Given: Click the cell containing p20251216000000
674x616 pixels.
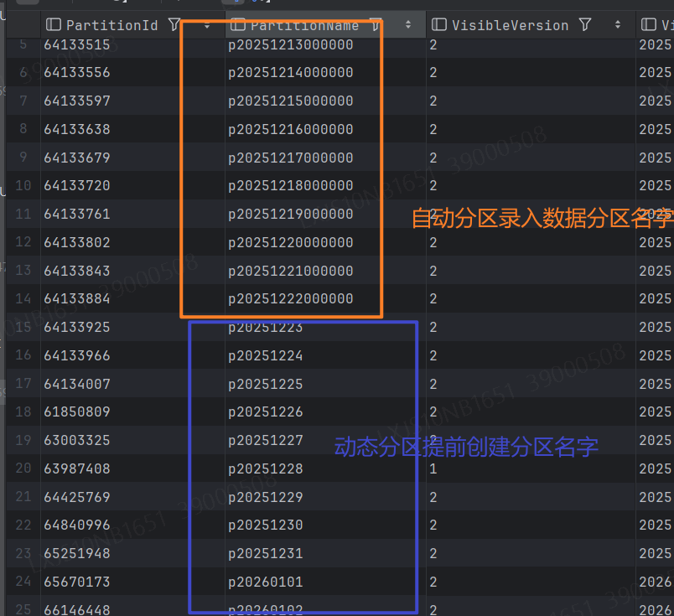Looking at the screenshot, I should 290,129.
